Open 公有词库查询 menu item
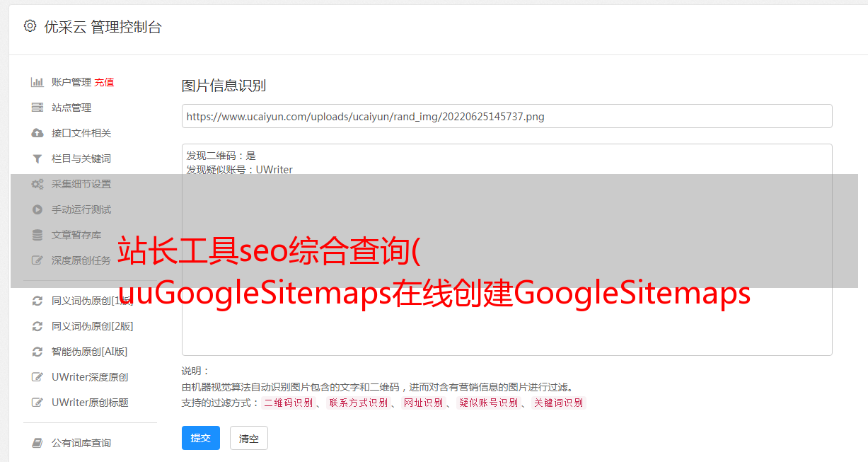The height and width of the screenshot is (462, 868). pyautogui.click(x=81, y=443)
